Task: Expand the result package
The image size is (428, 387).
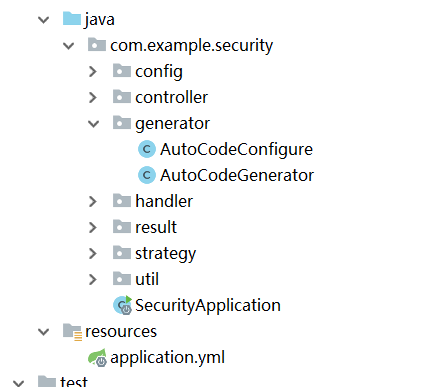Action: 93,227
